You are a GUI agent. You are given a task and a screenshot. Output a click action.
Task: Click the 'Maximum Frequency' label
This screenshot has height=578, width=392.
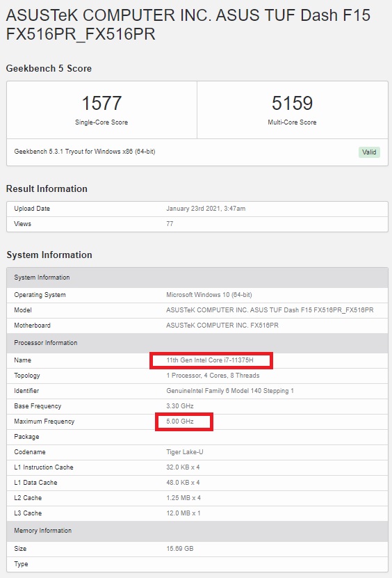tap(44, 422)
